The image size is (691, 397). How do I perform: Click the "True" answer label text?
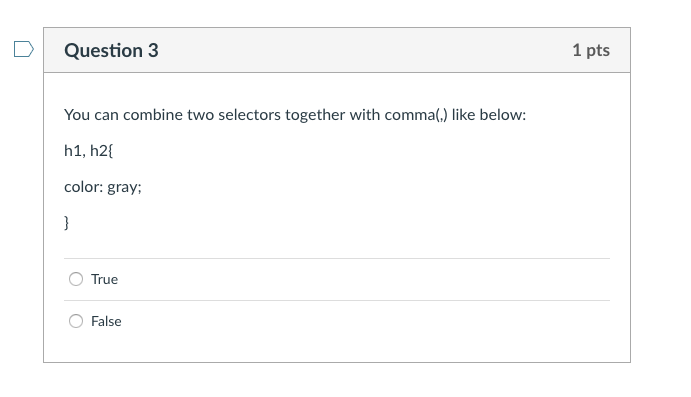[104, 279]
